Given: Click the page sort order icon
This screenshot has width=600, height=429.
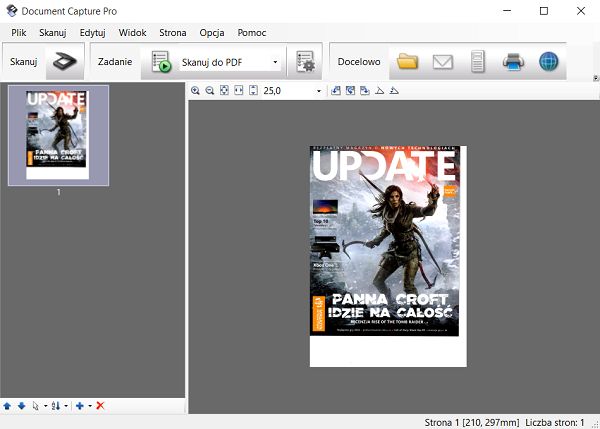Looking at the screenshot, I should 56,406.
